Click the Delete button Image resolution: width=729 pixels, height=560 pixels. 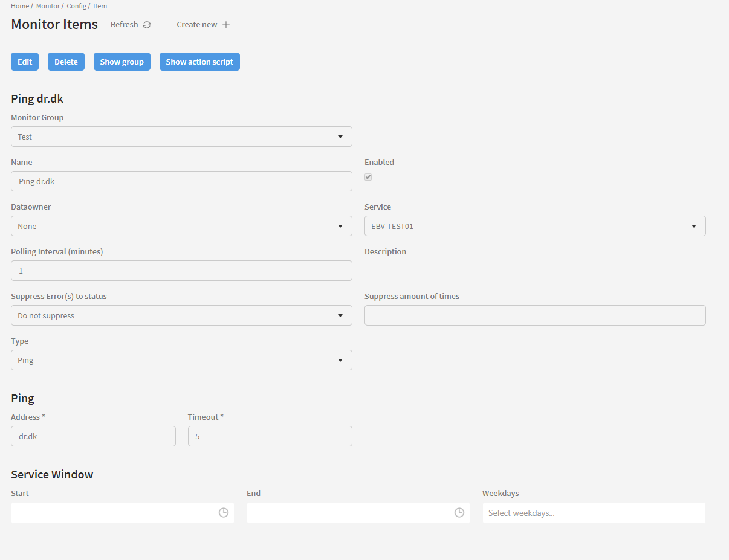coord(66,62)
